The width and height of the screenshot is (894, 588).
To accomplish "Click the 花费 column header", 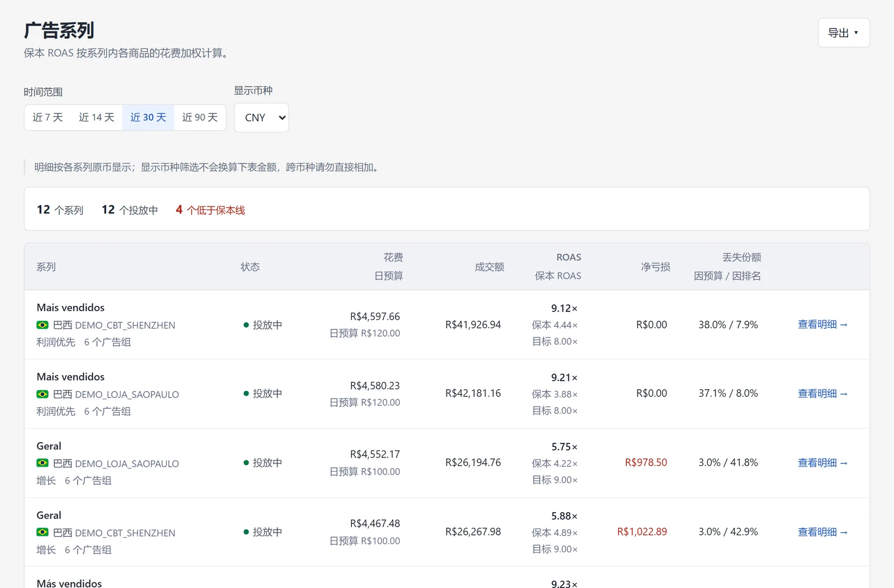I will (393, 257).
